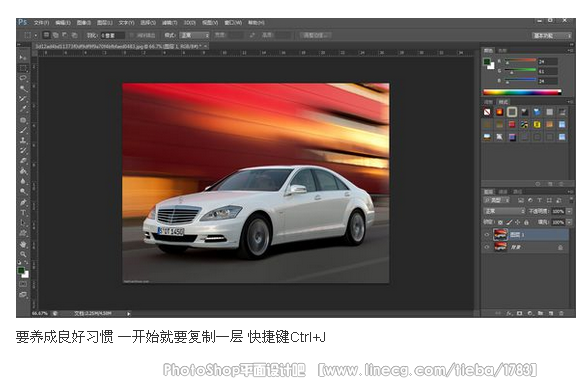Select the History Brush tool
587x387 pixels.
click(23, 150)
